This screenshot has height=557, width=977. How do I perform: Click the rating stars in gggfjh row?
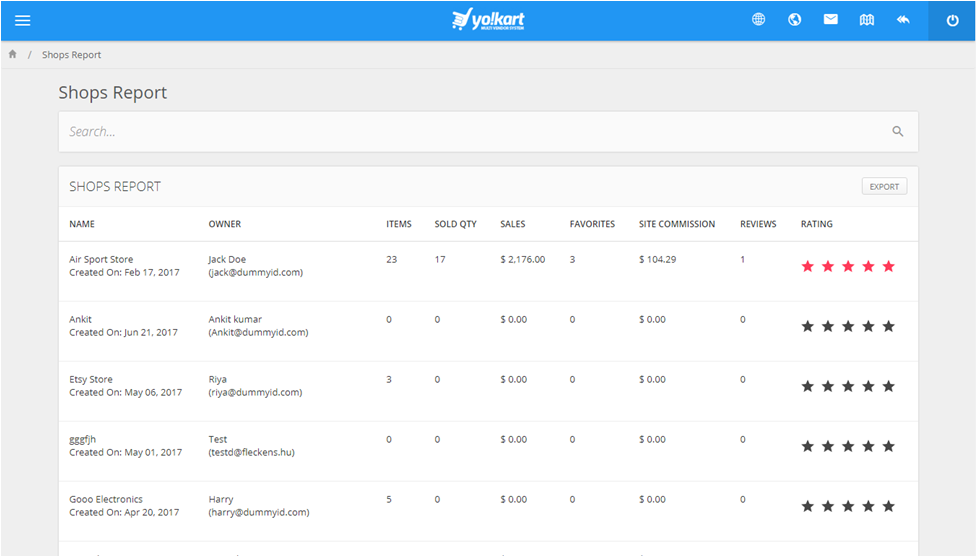(848, 446)
